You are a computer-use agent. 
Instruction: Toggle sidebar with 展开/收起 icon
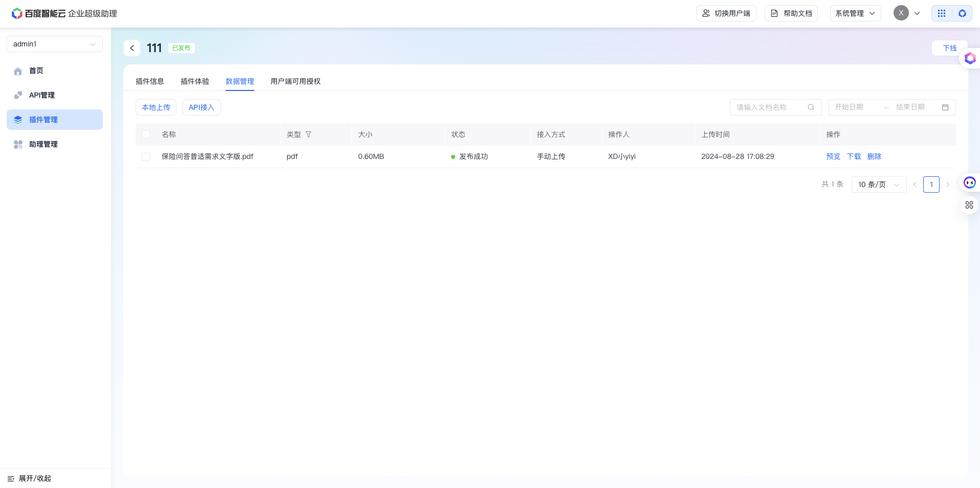(x=11, y=479)
